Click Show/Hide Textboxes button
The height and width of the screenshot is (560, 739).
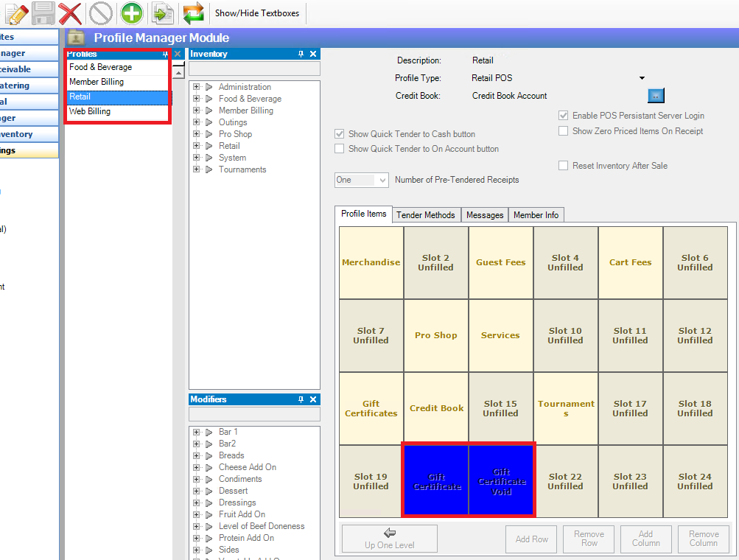click(257, 13)
